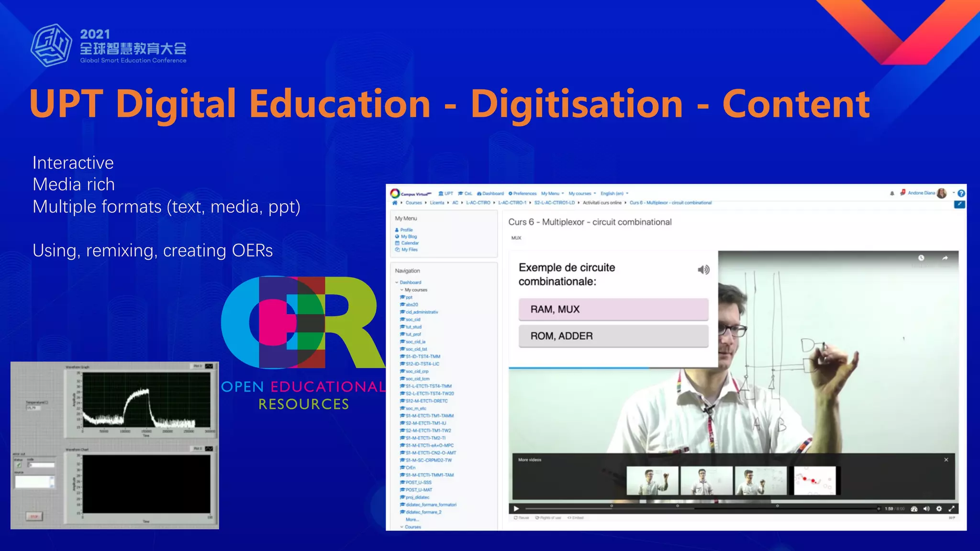
Task: Open Preferences in top navigation bar
Action: [522, 194]
